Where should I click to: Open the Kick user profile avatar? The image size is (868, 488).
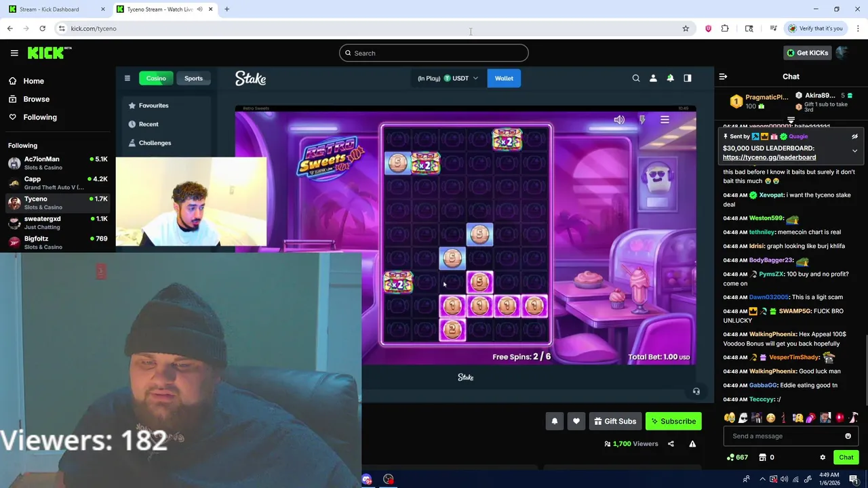842,53
